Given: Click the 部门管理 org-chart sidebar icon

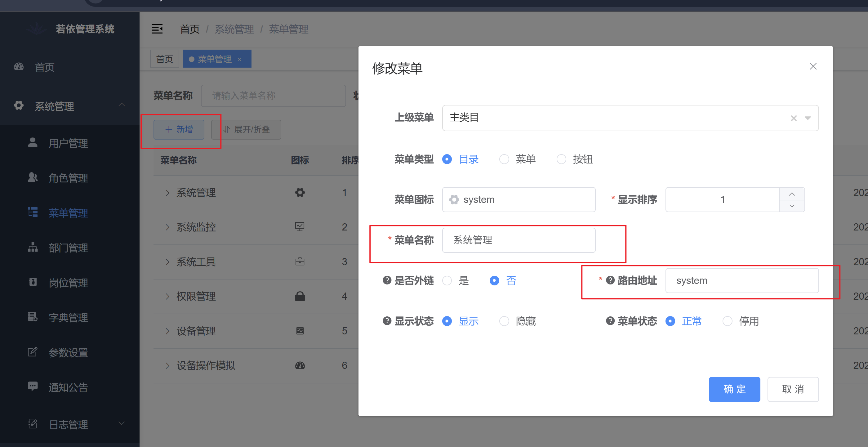Looking at the screenshot, I should pos(33,248).
